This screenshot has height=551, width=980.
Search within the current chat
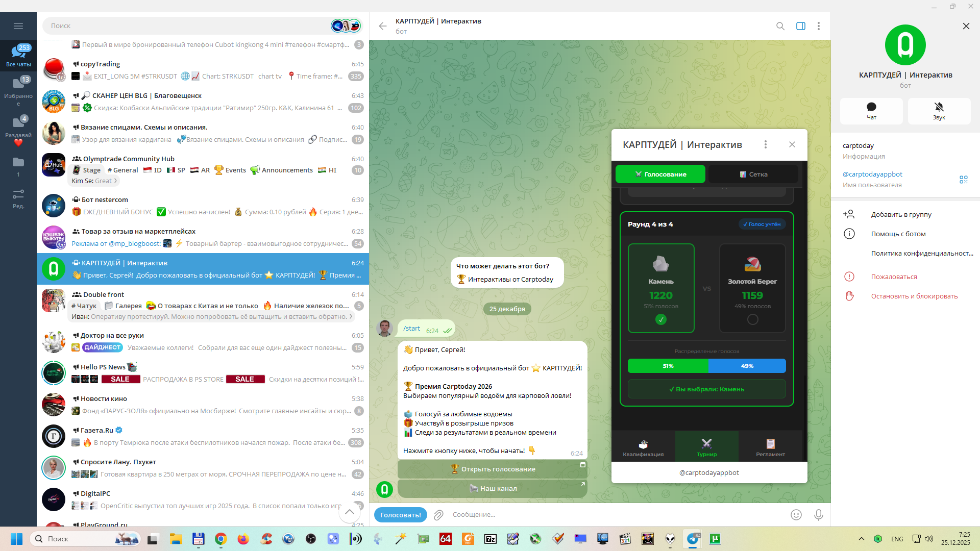pyautogui.click(x=780, y=26)
